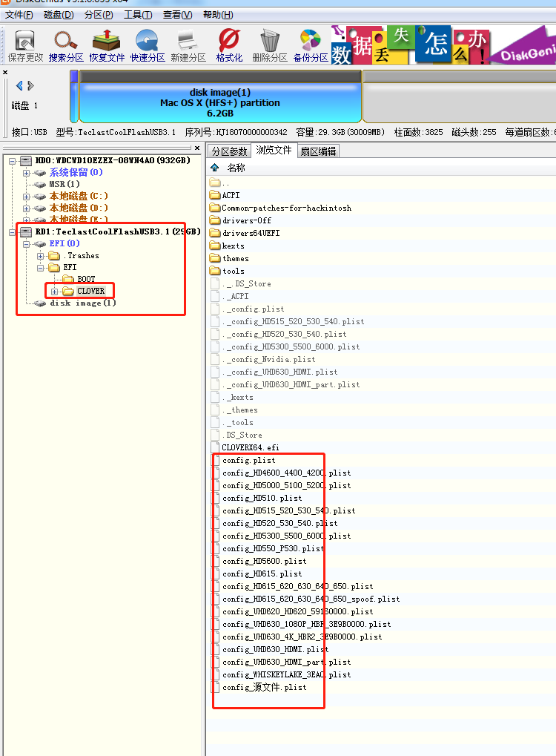The image size is (556, 756).
Task: Open the Backup Partition (备份分区) tool
Action: (311, 46)
